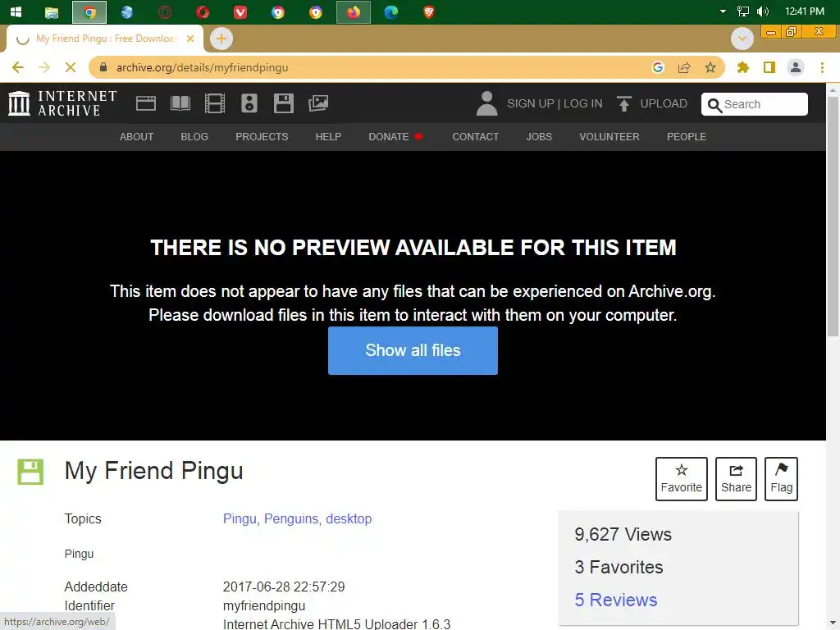Open the ABOUT menu item
Image resolution: width=840 pixels, height=630 pixels.
coord(137,137)
